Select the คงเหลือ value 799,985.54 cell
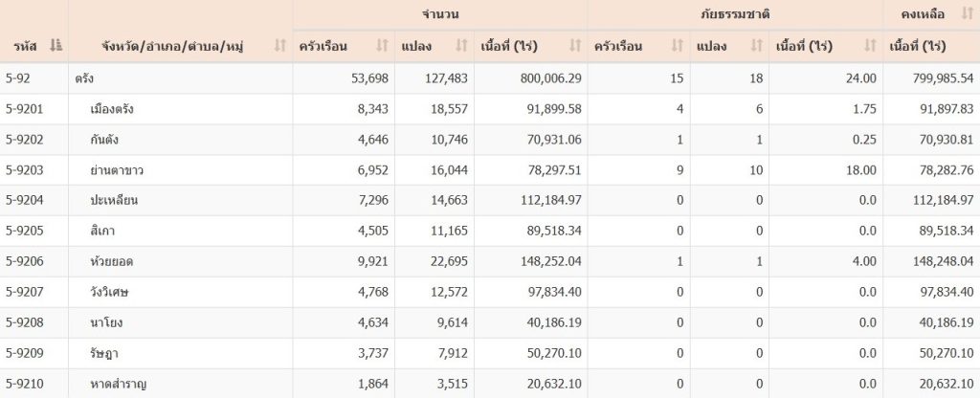 point(931,78)
